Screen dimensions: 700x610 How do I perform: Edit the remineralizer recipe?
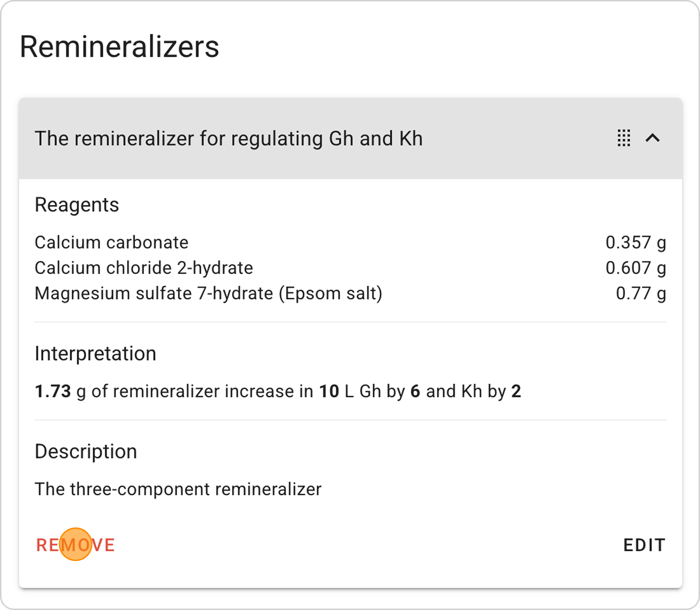pyautogui.click(x=644, y=545)
